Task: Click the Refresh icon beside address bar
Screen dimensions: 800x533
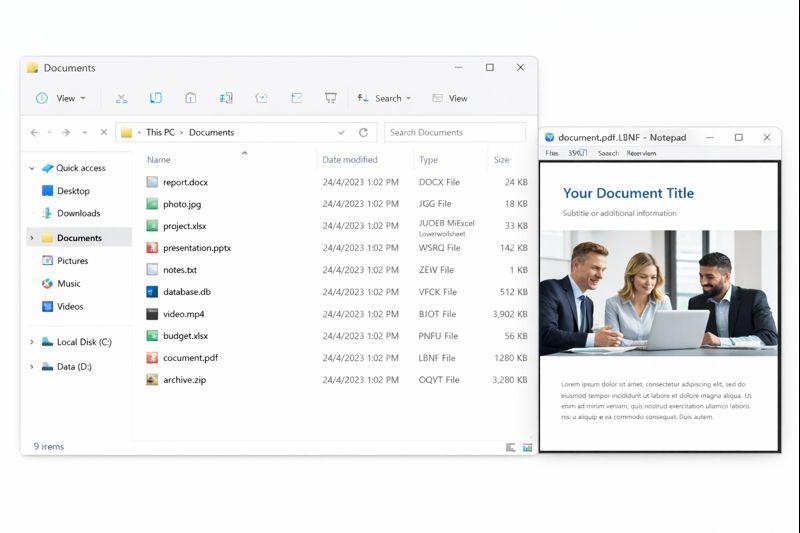Action: point(363,132)
